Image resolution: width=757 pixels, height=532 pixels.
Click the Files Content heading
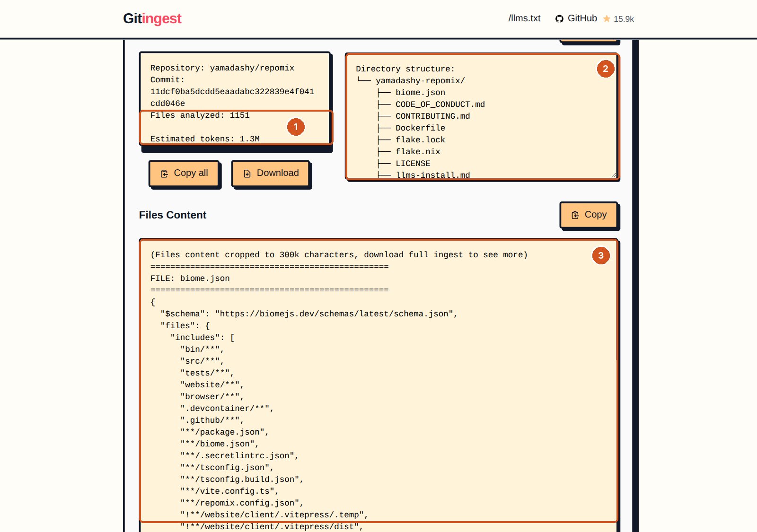point(173,215)
